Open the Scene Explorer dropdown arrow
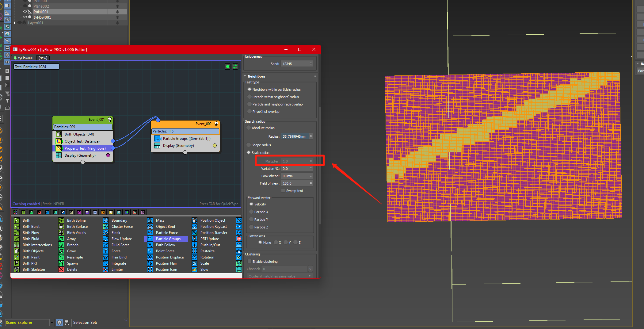The width and height of the screenshot is (644, 329). pyautogui.click(x=52, y=323)
